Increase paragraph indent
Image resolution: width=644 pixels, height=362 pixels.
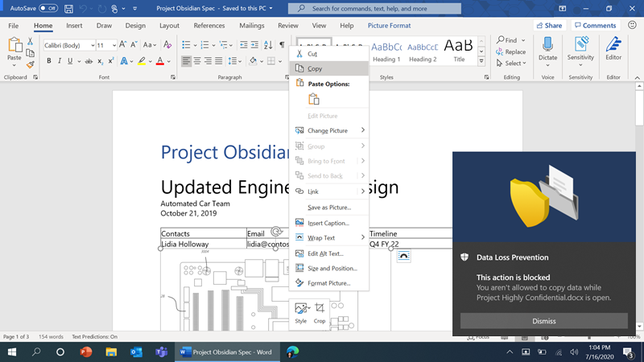point(254,45)
